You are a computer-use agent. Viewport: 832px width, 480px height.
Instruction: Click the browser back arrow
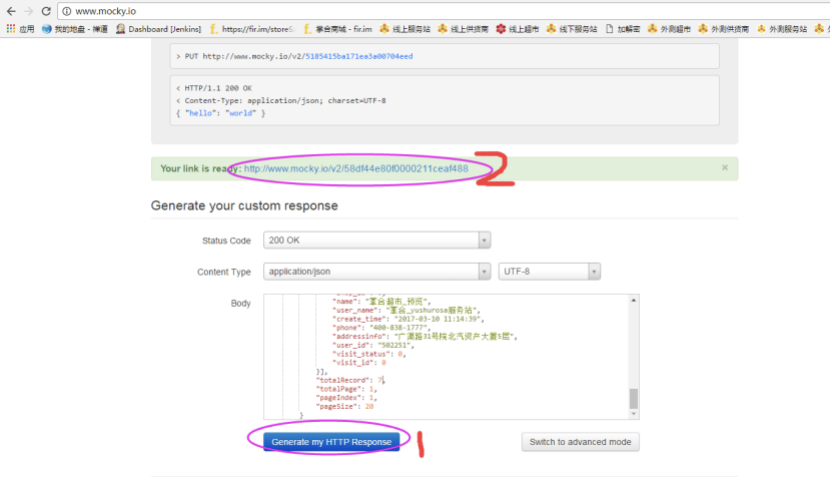[x=11, y=11]
